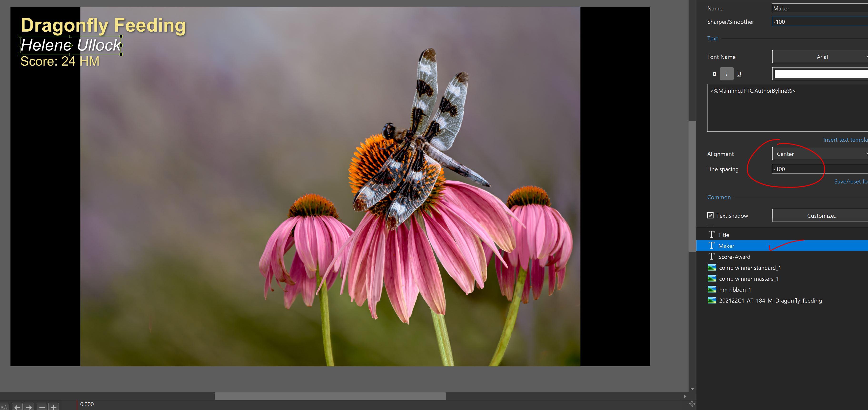Select the Score-Award text object

734,257
